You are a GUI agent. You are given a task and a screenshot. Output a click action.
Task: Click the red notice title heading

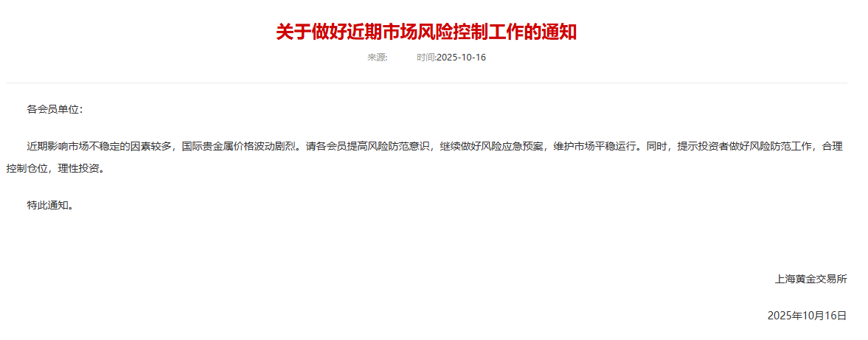tap(426, 32)
